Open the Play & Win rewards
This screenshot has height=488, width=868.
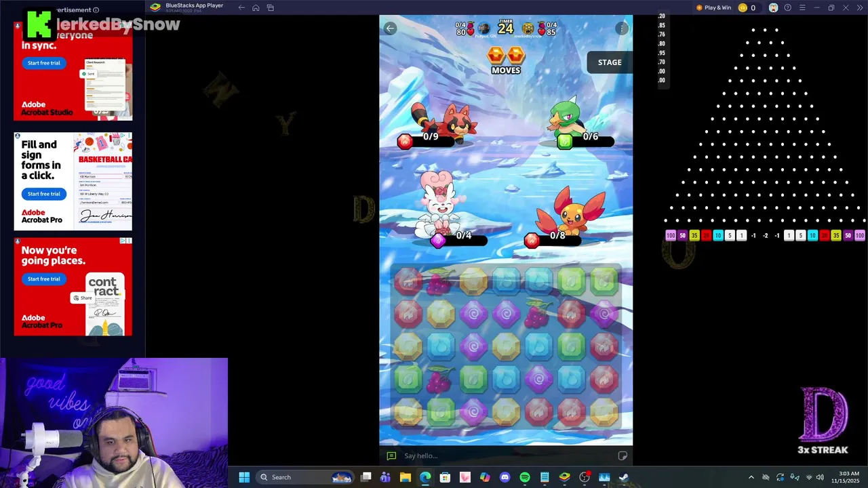713,7
